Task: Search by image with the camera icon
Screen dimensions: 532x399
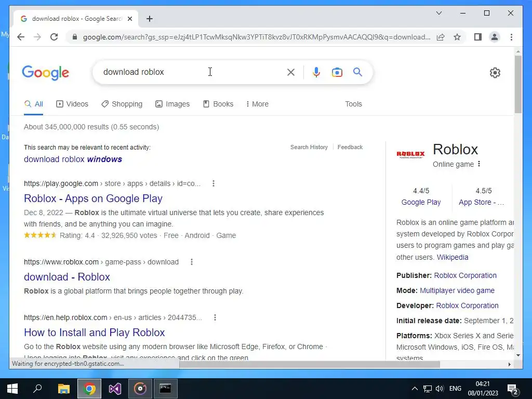Action: (x=337, y=72)
